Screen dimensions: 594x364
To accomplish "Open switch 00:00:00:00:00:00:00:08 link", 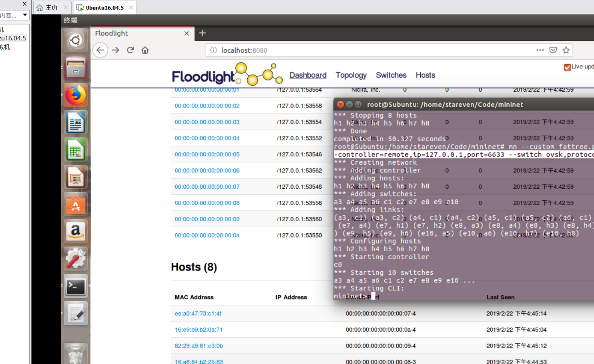I will [207, 203].
